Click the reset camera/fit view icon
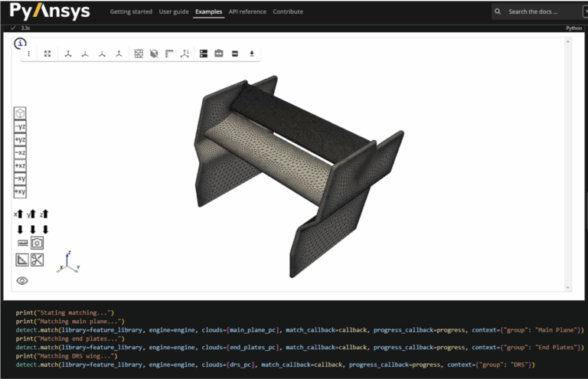Image resolution: width=588 pixels, height=379 pixels. coord(47,54)
